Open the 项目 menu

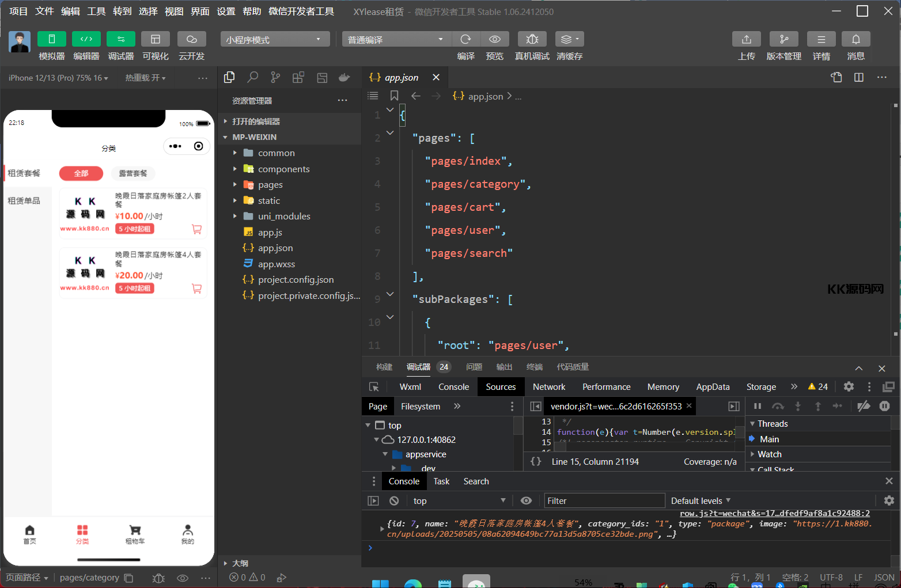point(18,12)
